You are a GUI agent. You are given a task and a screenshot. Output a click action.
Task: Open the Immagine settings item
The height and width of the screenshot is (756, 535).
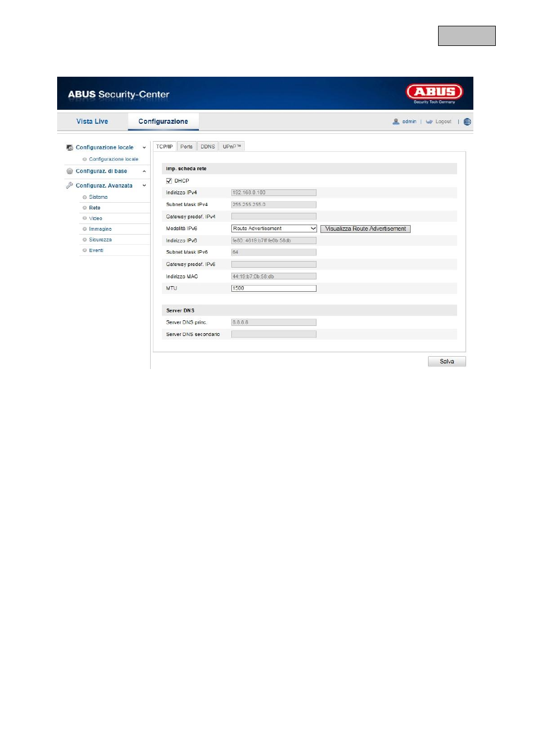point(100,229)
